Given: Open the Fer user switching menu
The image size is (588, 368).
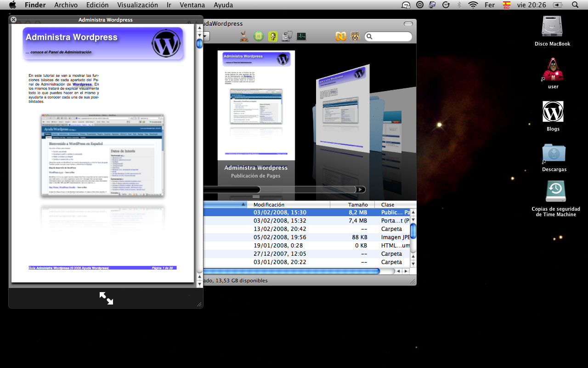Looking at the screenshot, I should 490,5.
